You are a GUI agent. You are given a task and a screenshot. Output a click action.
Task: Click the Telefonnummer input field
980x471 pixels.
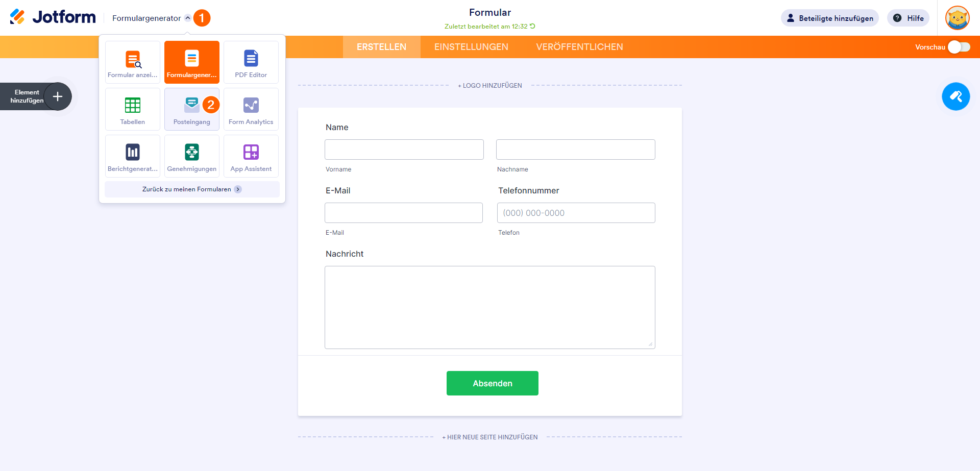point(576,213)
